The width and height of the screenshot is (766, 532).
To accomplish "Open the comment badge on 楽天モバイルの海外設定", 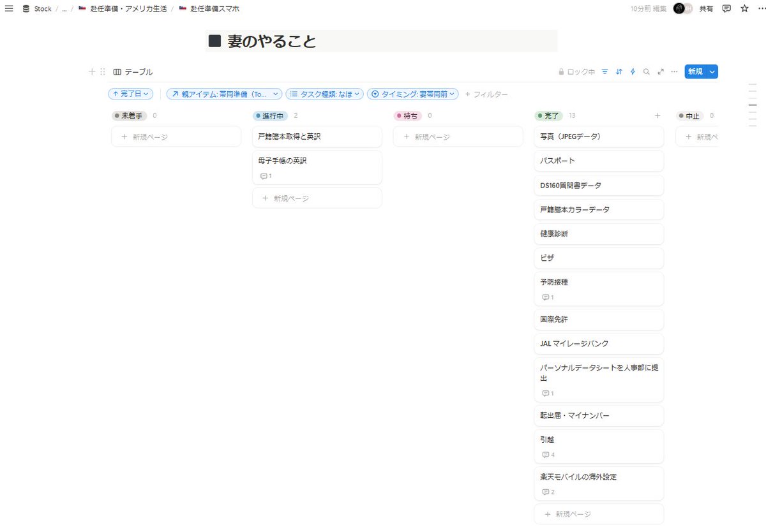I will [548, 492].
